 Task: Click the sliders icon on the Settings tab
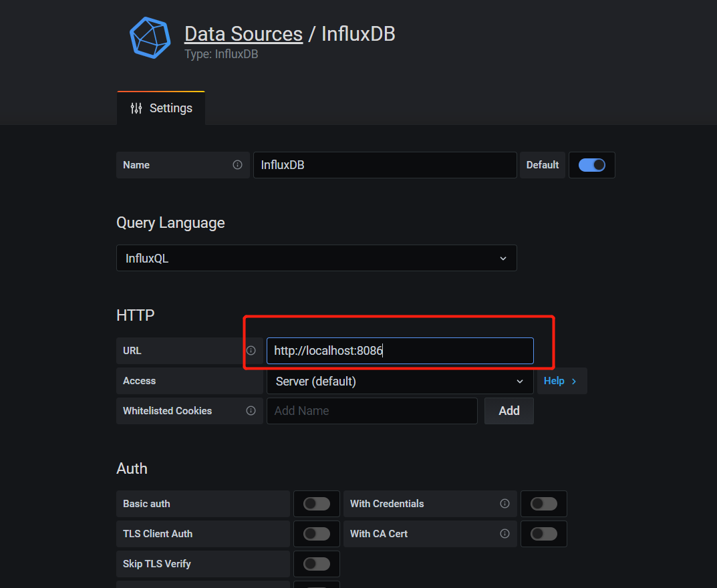pyautogui.click(x=136, y=108)
